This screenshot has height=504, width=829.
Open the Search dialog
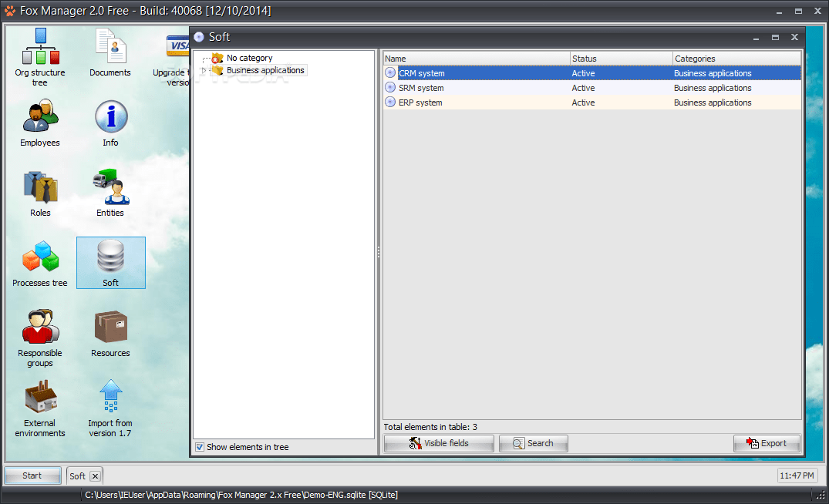(x=533, y=443)
